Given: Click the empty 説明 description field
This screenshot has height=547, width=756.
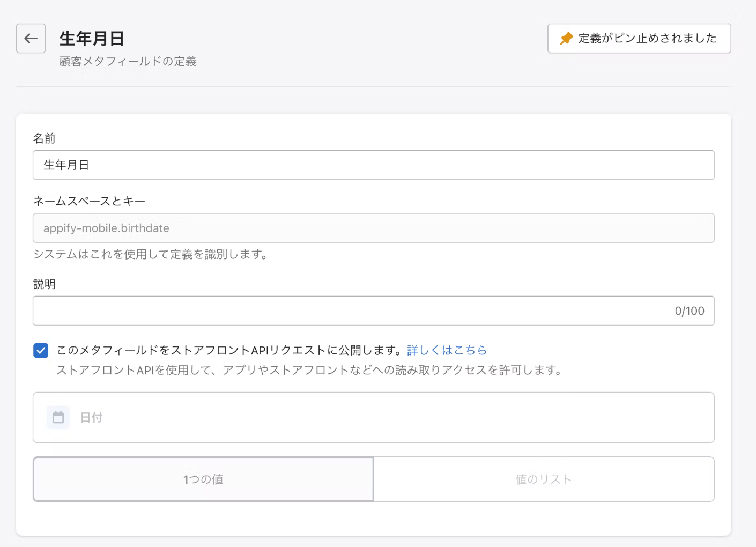Looking at the screenshot, I should pos(373,311).
